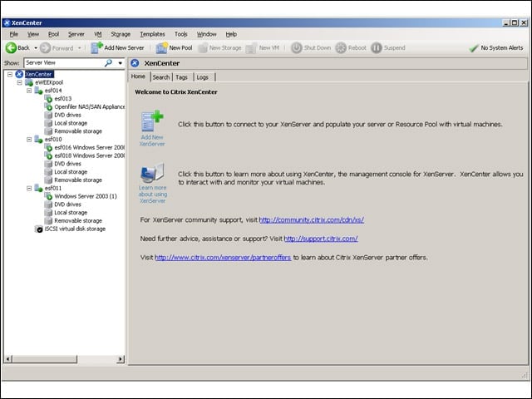Switch to the Search tab
The image size is (532, 399).
click(160, 77)
